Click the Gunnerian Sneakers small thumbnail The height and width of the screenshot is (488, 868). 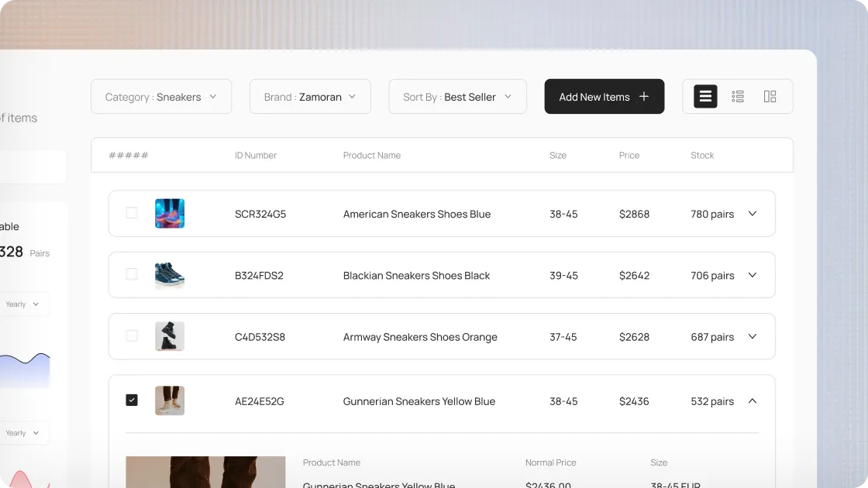pos(170,401)
